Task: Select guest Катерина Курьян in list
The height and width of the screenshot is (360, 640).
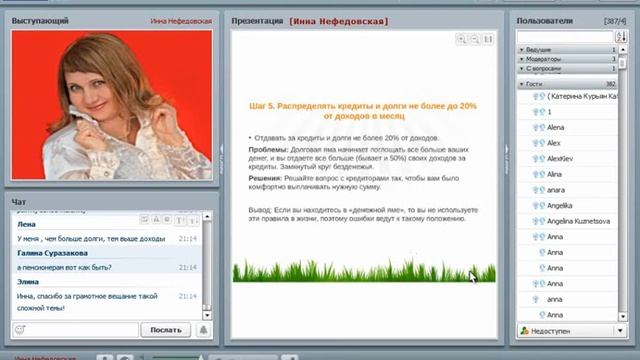Action: pos(582,96)
